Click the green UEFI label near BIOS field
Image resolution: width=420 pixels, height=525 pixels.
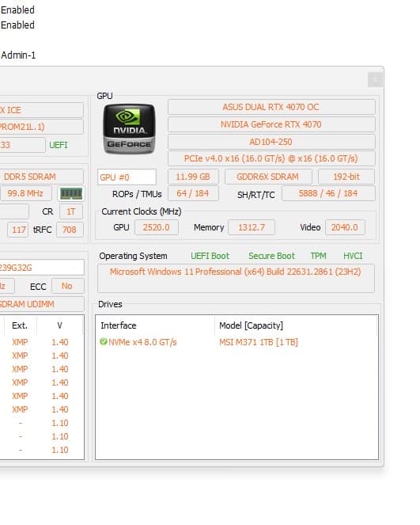pos(59,145)
